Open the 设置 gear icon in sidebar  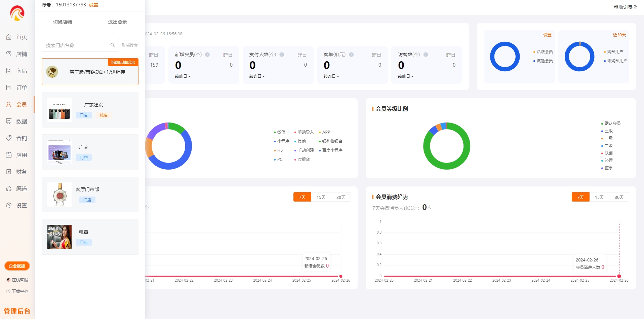(x=9, y=205)
